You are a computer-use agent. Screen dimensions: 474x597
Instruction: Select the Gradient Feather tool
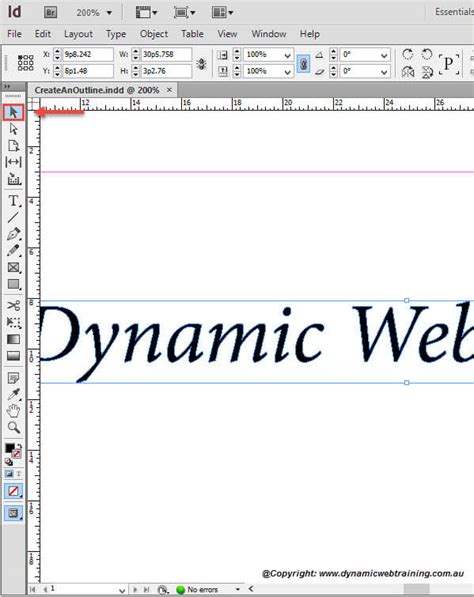point(13,356)
